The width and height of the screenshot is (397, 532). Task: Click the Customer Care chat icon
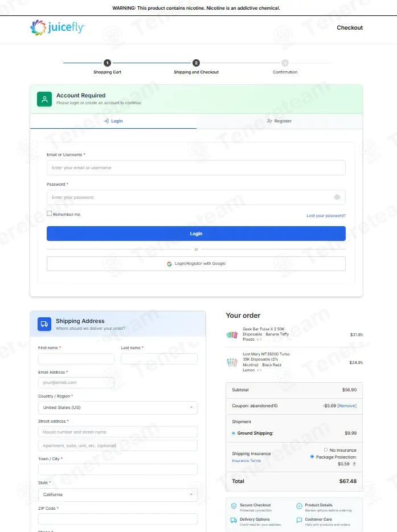click(299, 520)
